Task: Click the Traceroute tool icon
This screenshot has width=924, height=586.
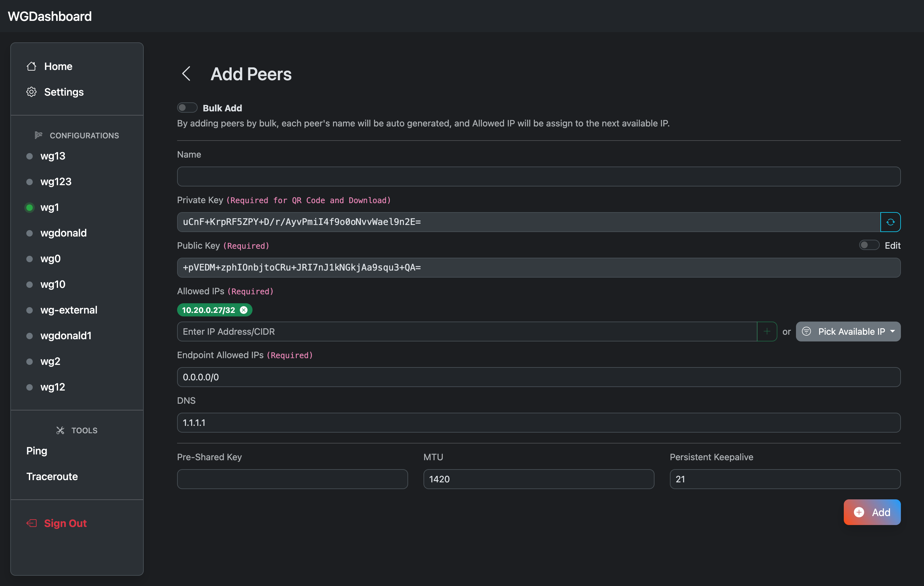Action: pyautogui.click(x=52, y=476)
